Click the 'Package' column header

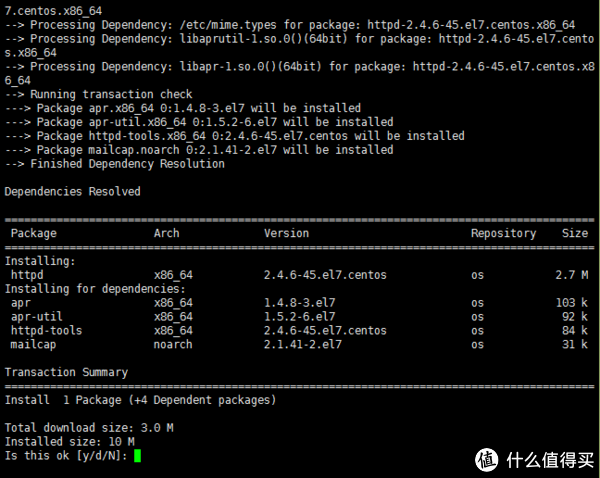click(34, 233)
